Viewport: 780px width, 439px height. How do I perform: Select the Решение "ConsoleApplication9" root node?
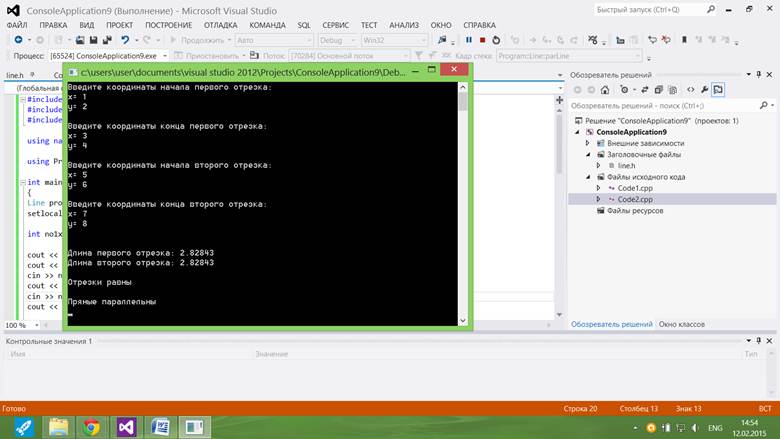[x=662, y=121]
